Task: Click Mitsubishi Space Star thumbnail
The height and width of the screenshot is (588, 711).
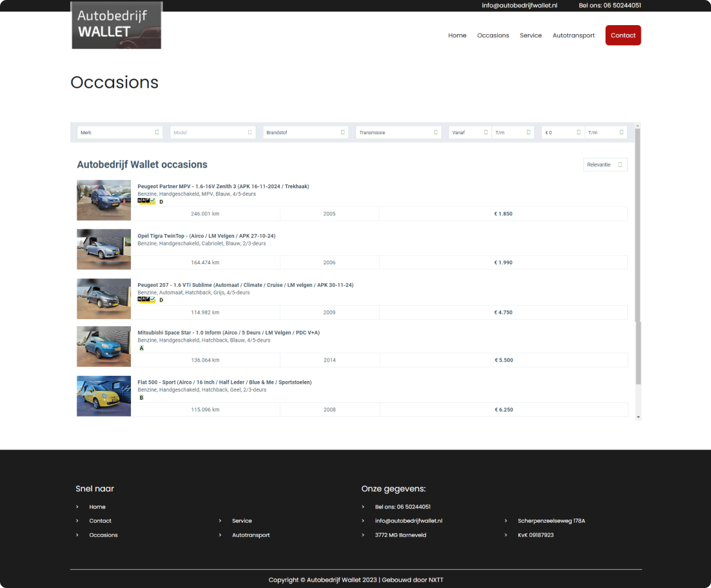Action: click(104, 347)
